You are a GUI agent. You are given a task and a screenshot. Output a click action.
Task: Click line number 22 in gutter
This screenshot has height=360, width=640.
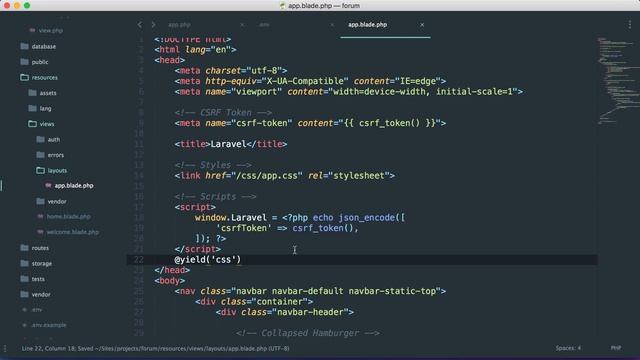(x=139, y=260)
